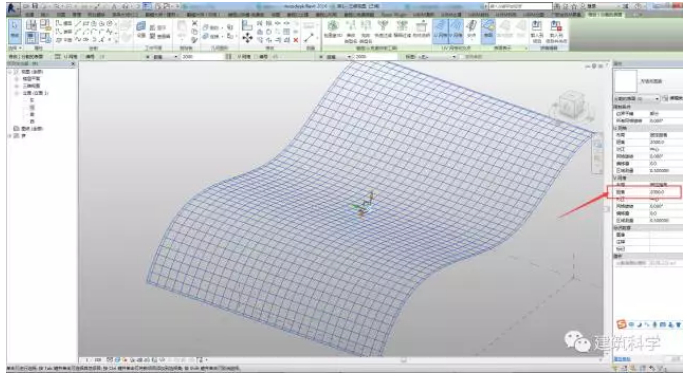Click the viewport horizontal scrollbar
The width and height of the screenshot is (690, 379).
[x=404, y=360]
